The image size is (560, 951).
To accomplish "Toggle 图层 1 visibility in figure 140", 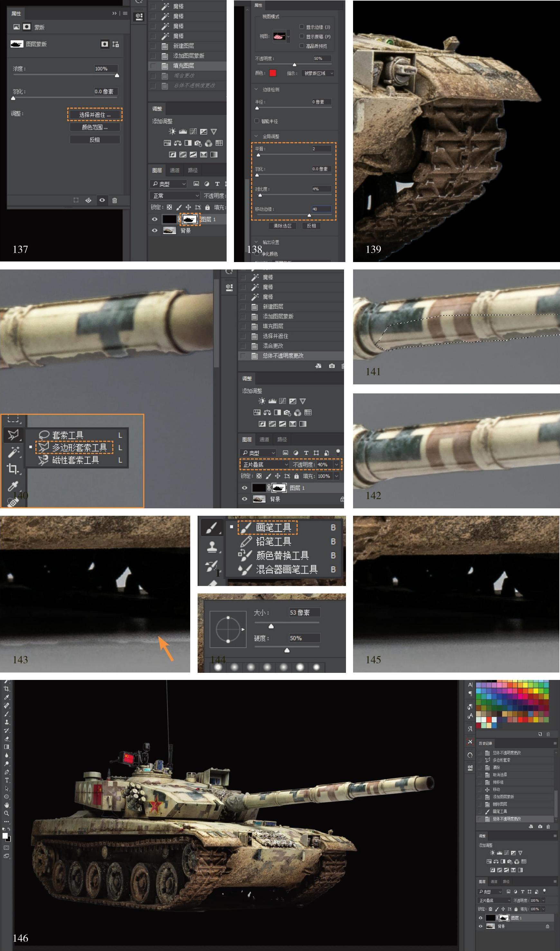I will point(245,488).
